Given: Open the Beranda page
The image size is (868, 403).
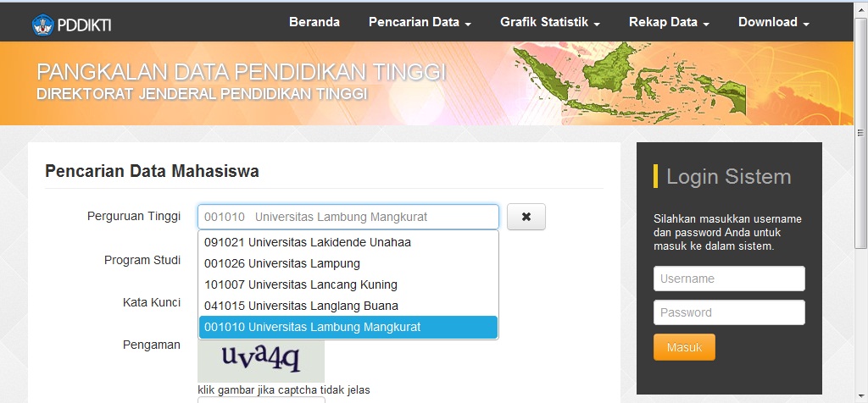Looking at the screenshot, I should pos(314,22).
